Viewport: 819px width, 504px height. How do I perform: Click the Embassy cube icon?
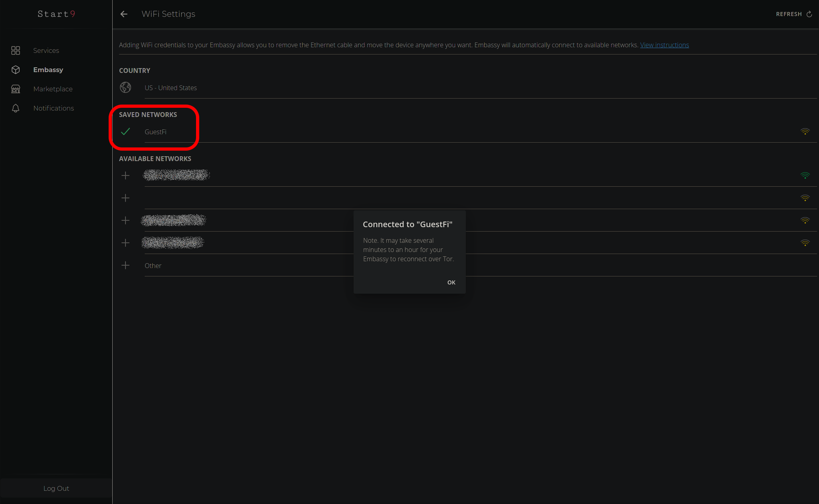click(x=16, y=70)
